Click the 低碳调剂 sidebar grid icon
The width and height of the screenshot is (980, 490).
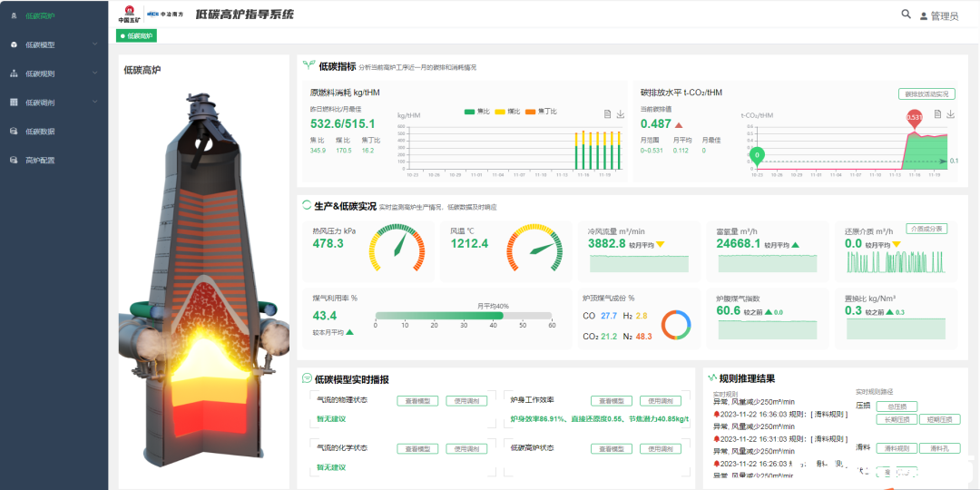pyautogui.click(x=15, y=102)
